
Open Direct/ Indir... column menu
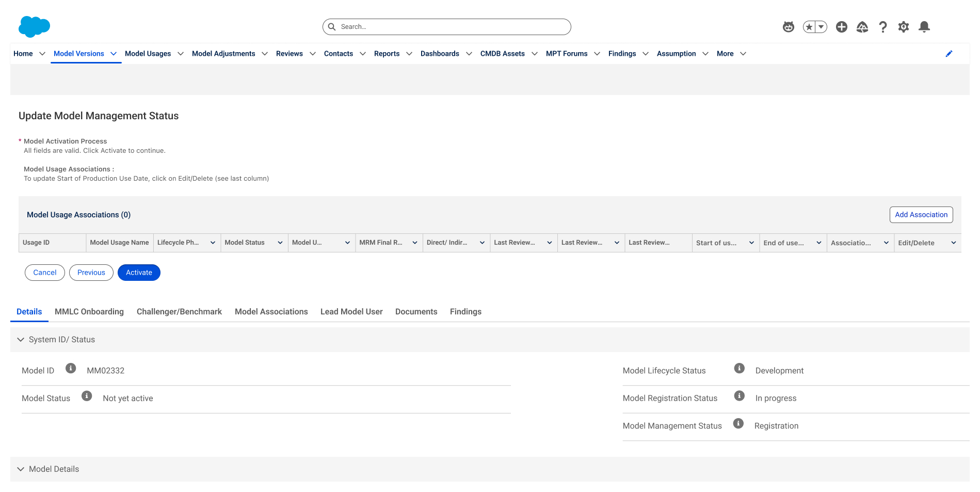(x=482, y=243)
